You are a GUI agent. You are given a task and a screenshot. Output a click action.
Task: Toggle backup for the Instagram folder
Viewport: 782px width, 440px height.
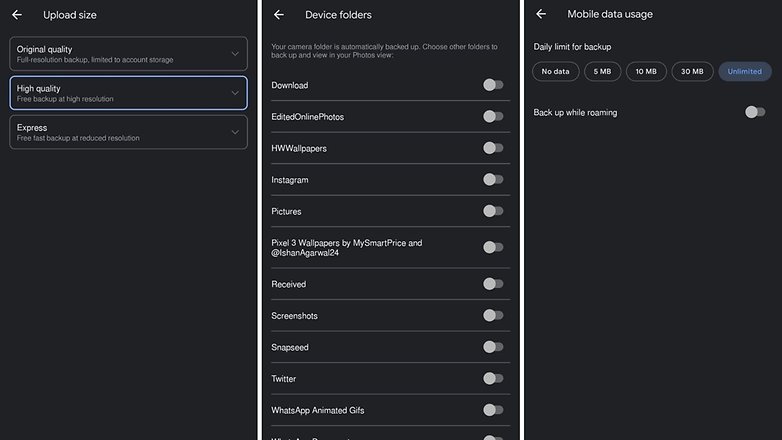(x=493, y=180)
